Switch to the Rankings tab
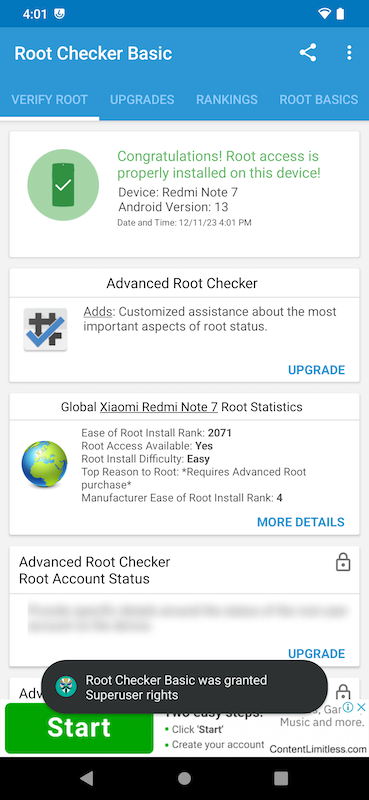This screenshot has height=800, width=369. pyautogui.click(x=227, y=99)
